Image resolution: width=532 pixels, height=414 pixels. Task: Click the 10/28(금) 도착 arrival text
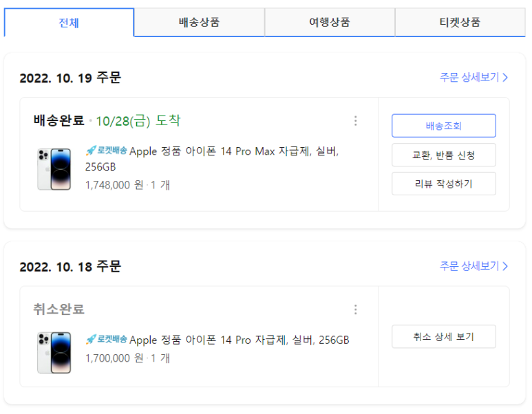[x=138, y=121]
